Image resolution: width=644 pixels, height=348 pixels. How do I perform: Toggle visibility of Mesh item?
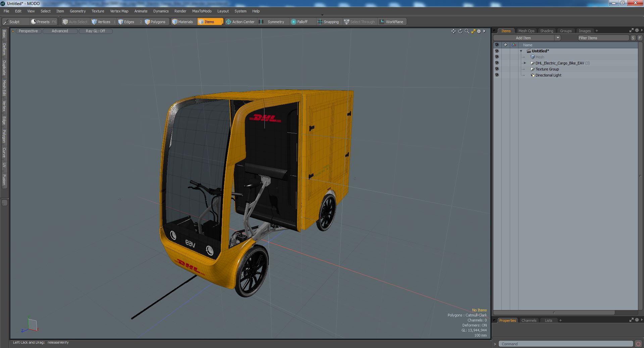click(x=497, y=57)
